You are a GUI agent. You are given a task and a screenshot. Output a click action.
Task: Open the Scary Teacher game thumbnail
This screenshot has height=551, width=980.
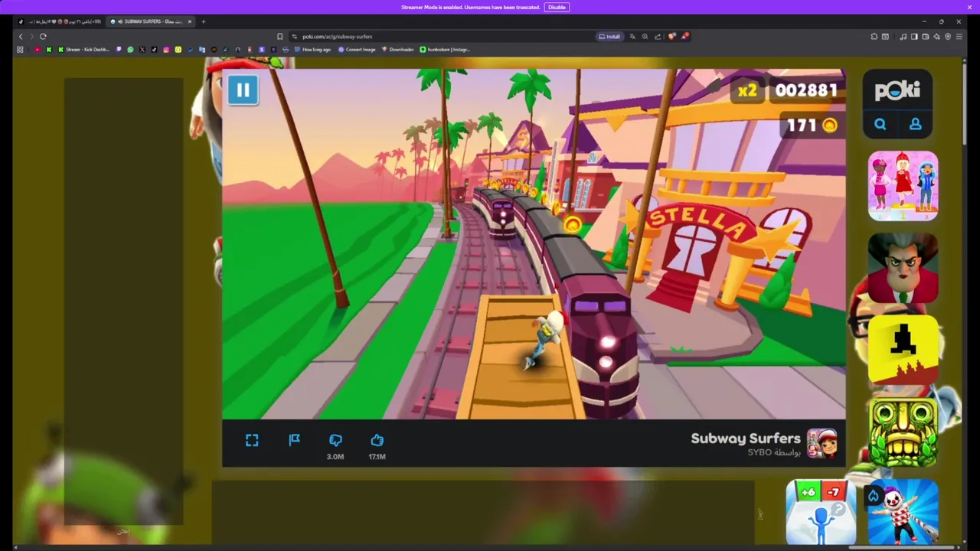tap(903, 269)
